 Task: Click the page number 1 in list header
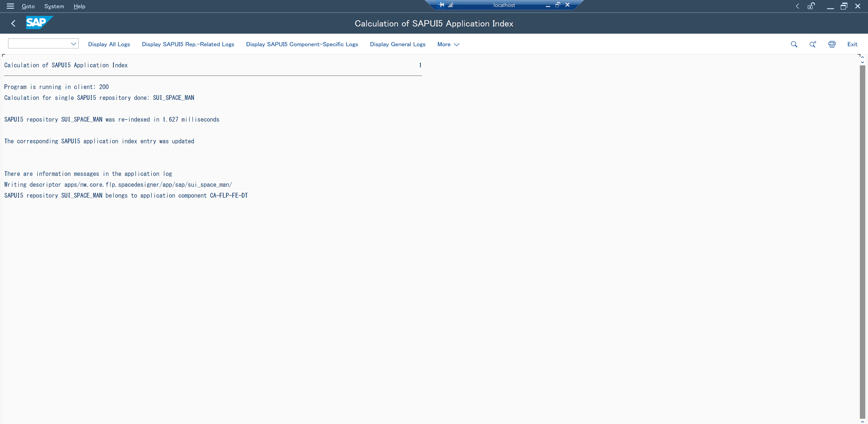coord(420,65)
